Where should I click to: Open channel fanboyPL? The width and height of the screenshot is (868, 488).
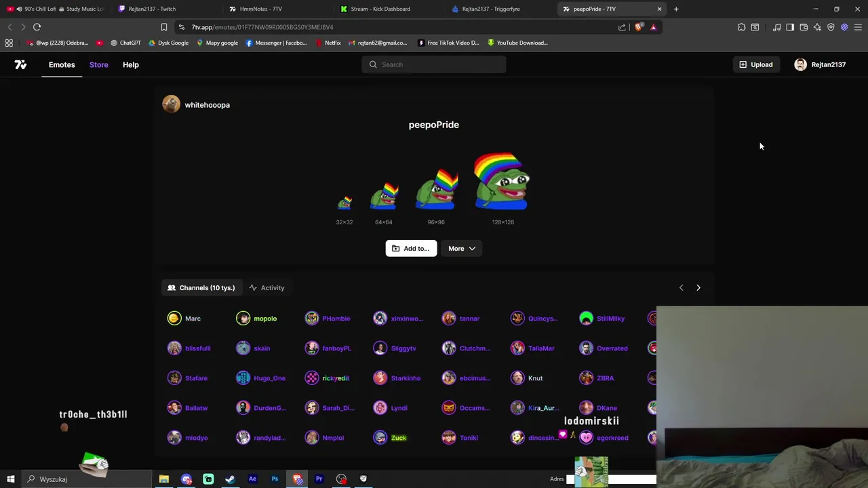(x=328, y=348)
